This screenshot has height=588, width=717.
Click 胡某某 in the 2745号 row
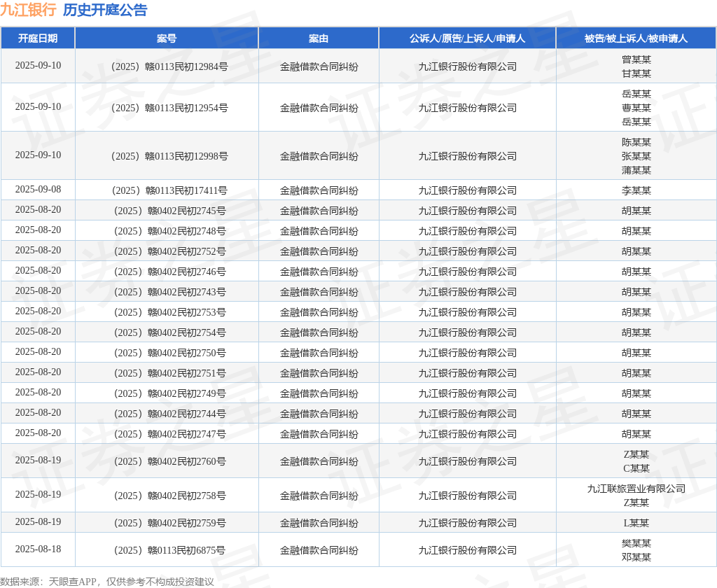click(x=636, y=211)
